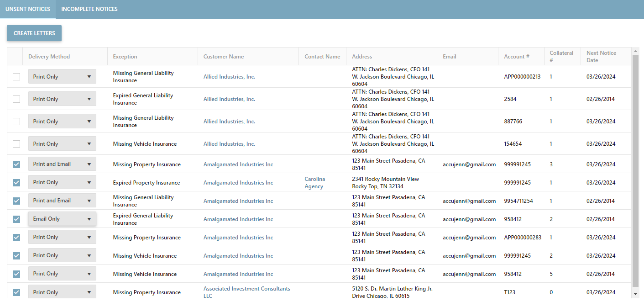The height and width of the screenshot is (307, 644).
Task: Change delivery method for account APP000000283
Action: coord(62,237)
